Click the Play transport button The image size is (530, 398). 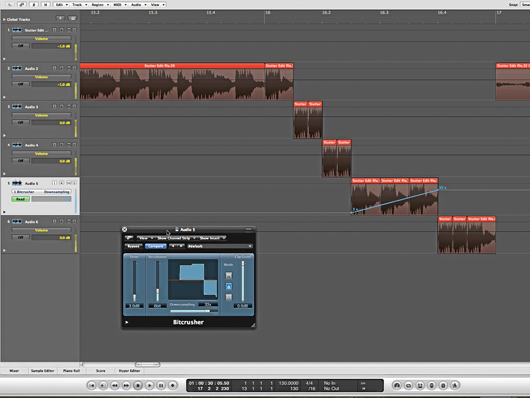coord(149,385)
